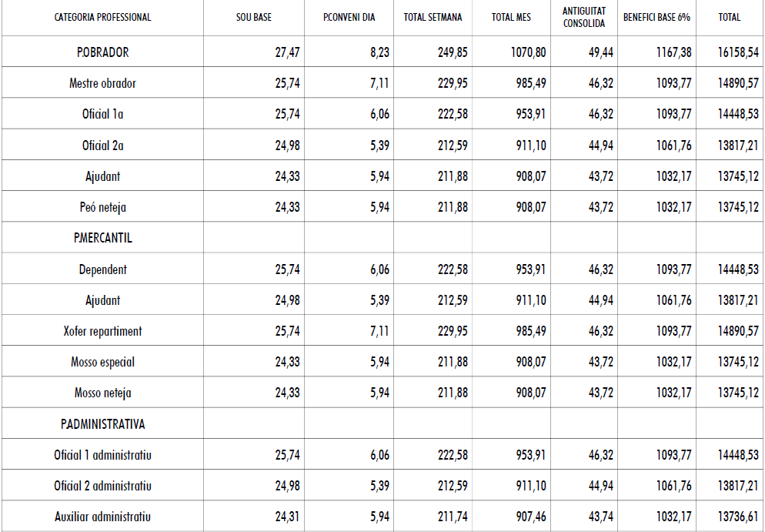Select the P.ADMINISTRATIVA section heading
The height and width of the screenshot is (532, 765).
coord(102,424)
